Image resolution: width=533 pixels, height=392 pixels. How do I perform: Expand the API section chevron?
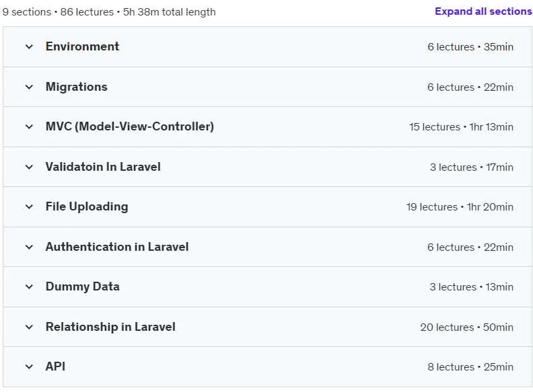point(29,367)
